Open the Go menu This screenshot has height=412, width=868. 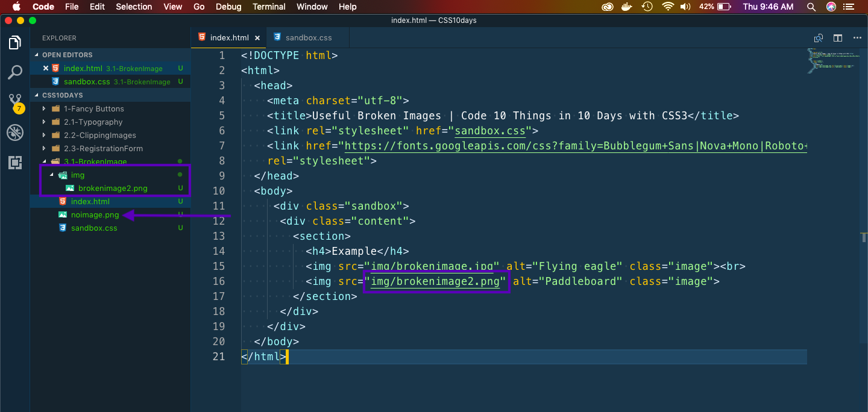(199, 7)
